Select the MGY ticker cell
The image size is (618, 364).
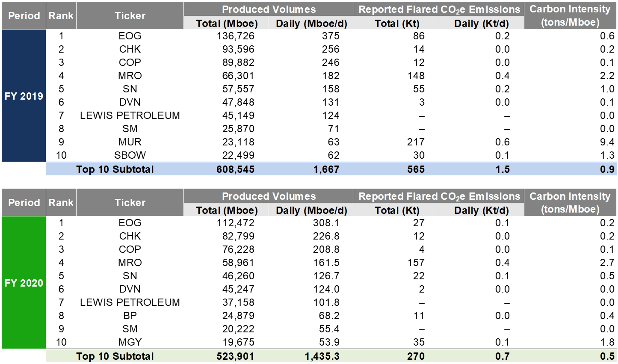coord(130,342)
